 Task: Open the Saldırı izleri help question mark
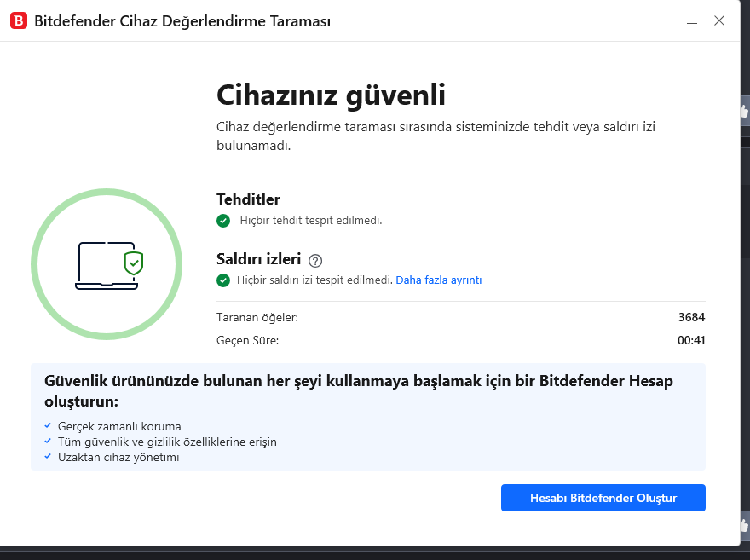point(315,261)
